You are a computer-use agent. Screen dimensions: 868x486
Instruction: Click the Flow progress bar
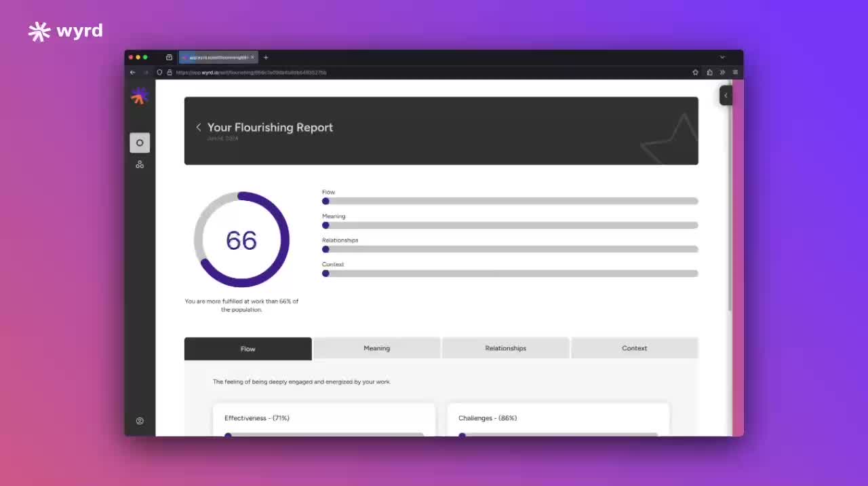pyautogui.click(x=510, y=201)
